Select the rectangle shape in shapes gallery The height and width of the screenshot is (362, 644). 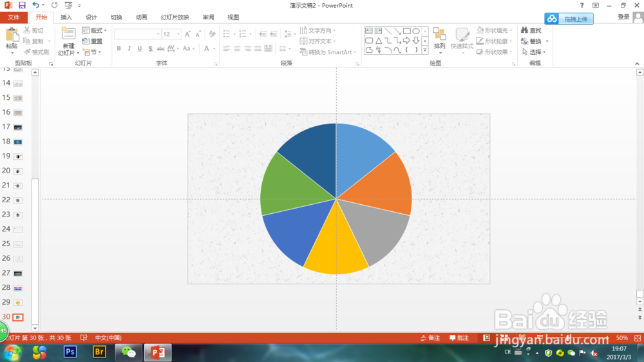406,31
